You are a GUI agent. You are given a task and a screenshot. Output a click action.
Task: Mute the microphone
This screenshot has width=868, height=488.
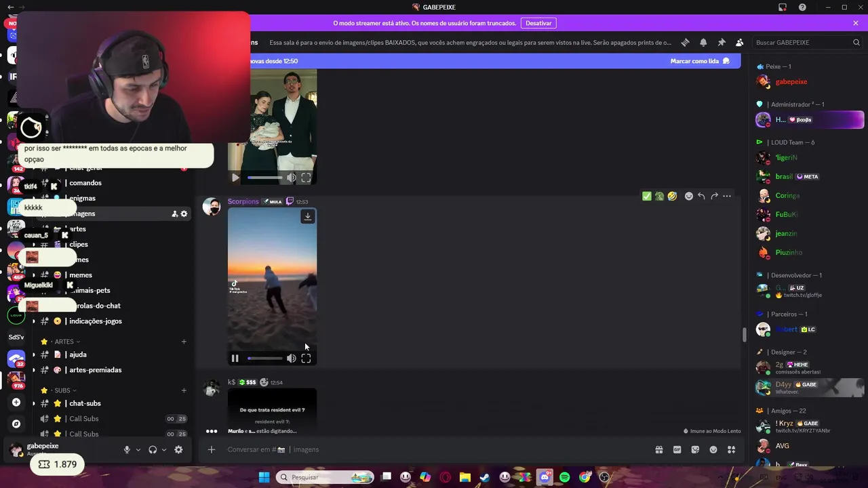click(127, 449)
